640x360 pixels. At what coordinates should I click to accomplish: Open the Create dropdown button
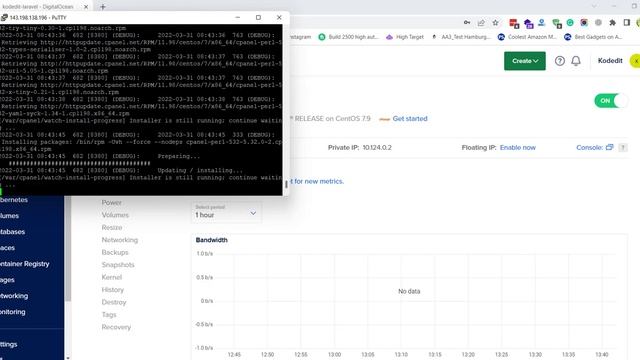coord(524,61)
